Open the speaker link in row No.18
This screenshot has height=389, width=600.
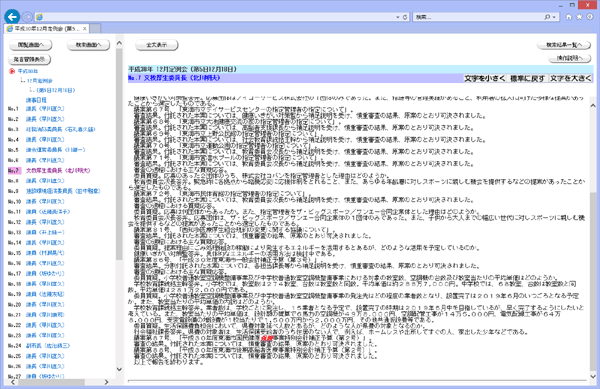coord(45,284)
